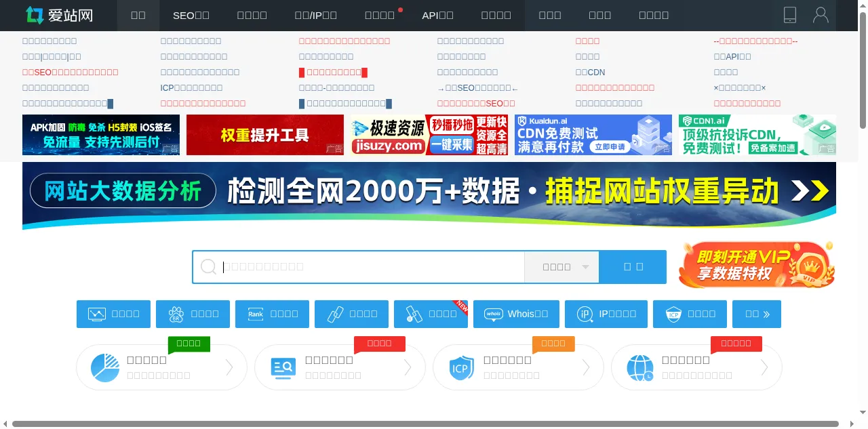Open the arrow-wrapped SEO link
The height and width of the screenshot is (429, 868).
(477, 87)
